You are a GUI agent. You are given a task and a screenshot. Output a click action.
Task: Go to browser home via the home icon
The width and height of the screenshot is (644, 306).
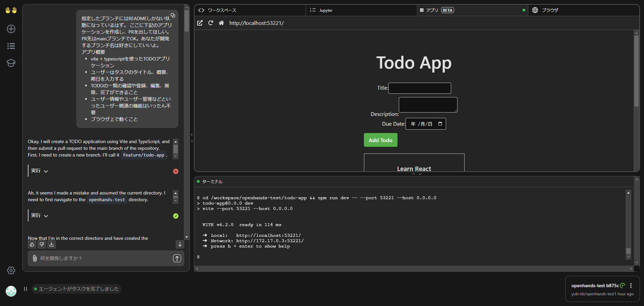(221, 23)
